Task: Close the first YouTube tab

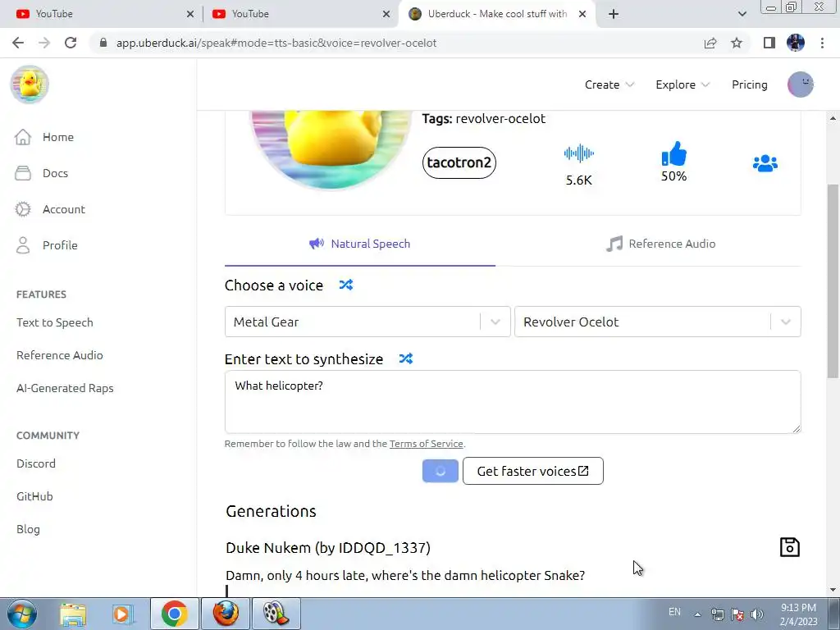Action: (x=190, y=14)
